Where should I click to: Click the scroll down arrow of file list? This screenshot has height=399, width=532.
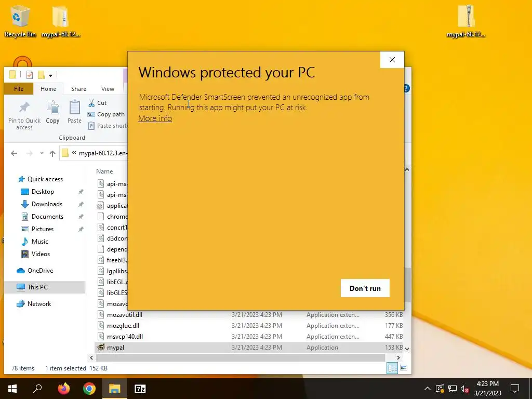407,349
